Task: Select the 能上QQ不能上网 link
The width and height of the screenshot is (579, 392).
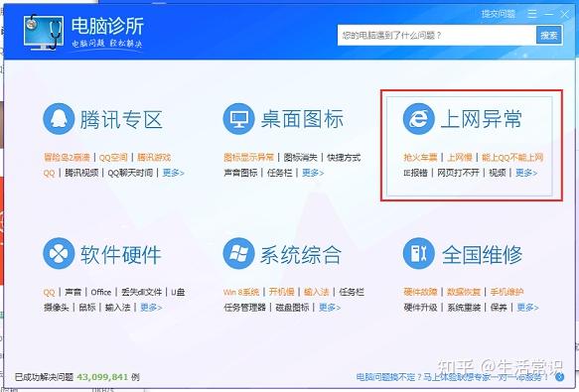Action: (x=512, y=157)
